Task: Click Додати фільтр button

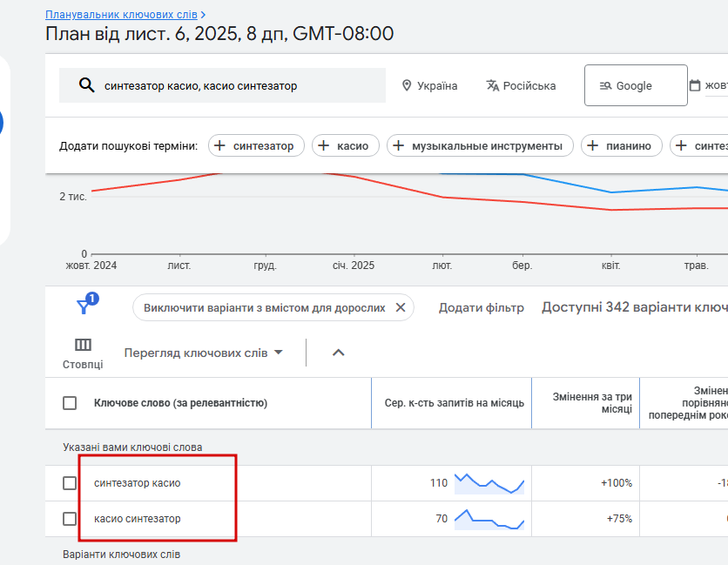Action: click(x=481, y=307)
